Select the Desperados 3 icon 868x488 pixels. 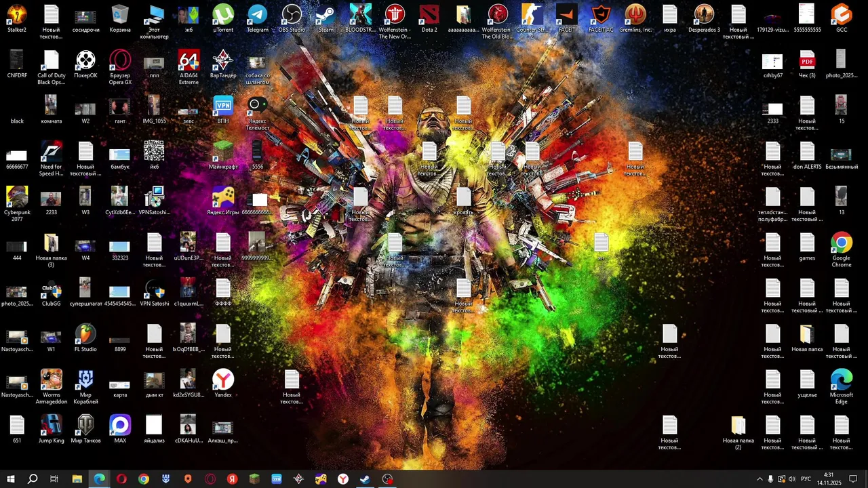pyautogui.click(x=704, y=19)
